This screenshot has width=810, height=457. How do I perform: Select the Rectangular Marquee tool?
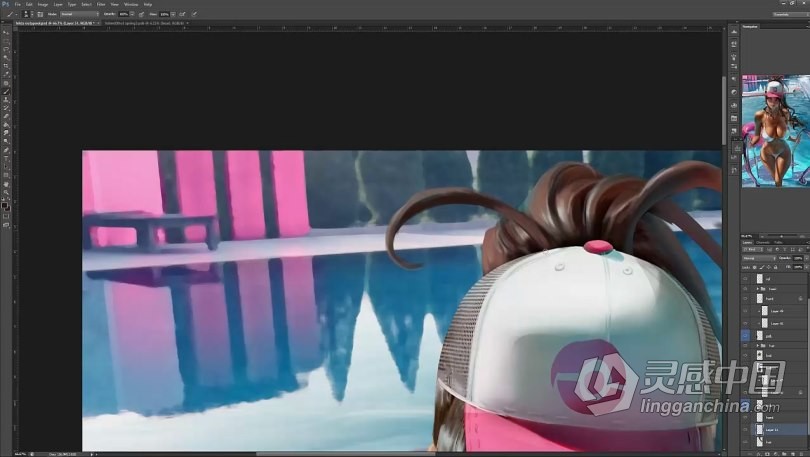click(x=6, y=41)
